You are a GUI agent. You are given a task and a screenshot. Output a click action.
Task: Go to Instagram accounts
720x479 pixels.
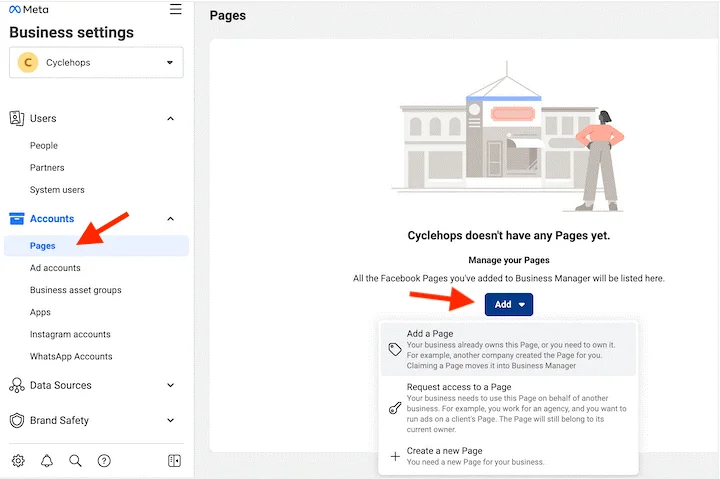[70, 334]
